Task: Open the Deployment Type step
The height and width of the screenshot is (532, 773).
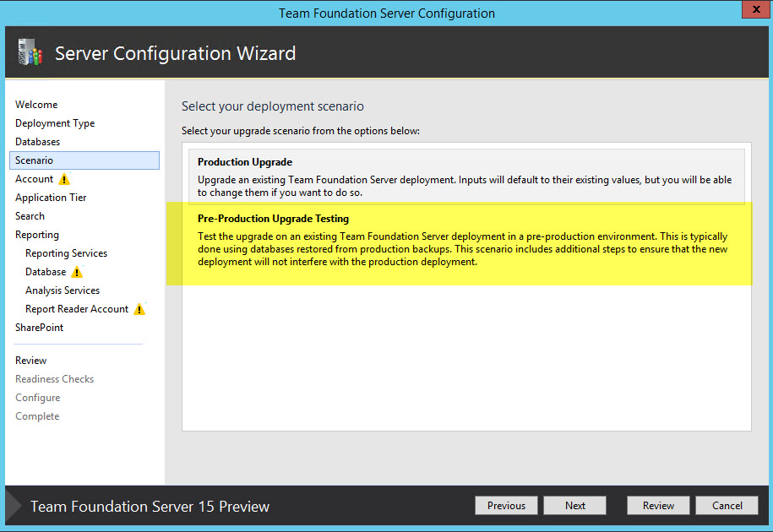Action: [x=55, y=123]
